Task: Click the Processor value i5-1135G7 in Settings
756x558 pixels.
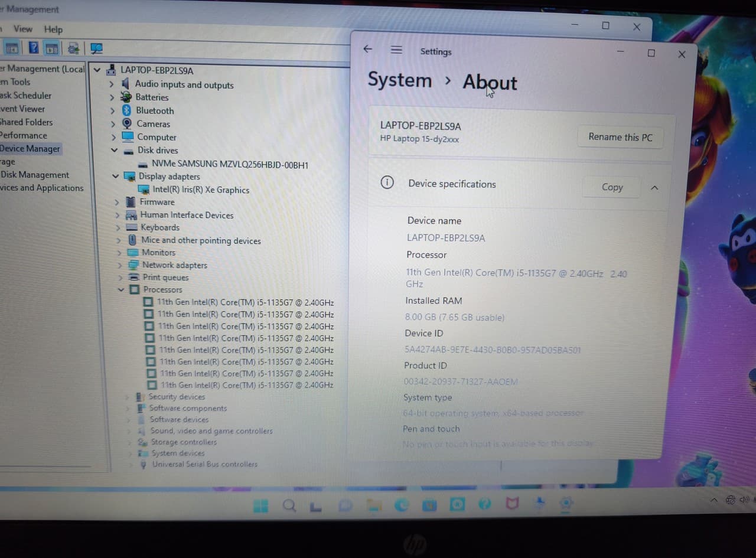Action: pos(516,278)
